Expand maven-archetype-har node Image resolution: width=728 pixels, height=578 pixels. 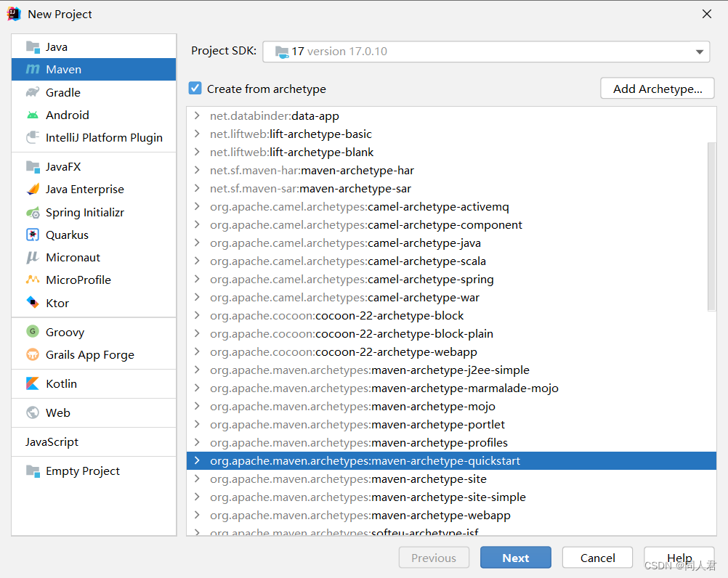[x=197, y=170]
